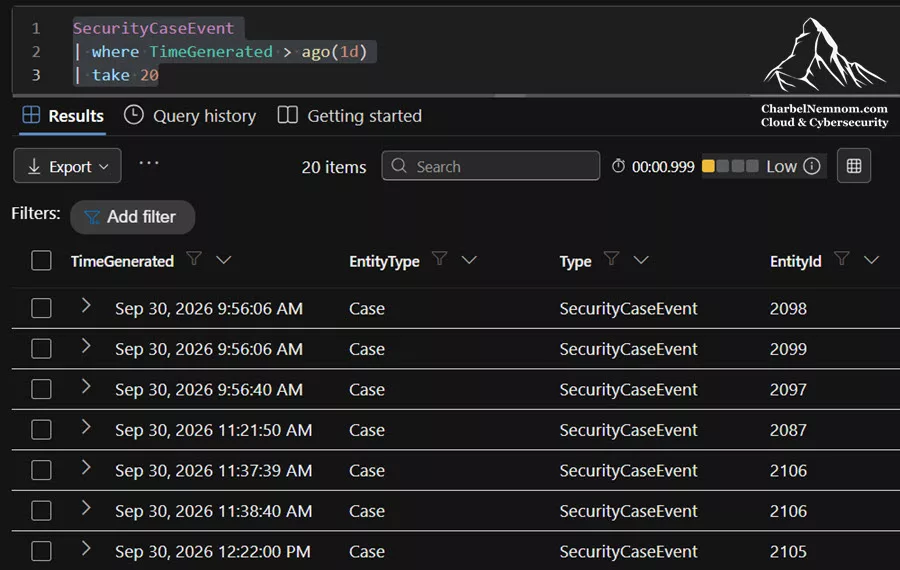Click the EntityId value 2105
This screenshot has width=900, height=570.
click(788, 552)
